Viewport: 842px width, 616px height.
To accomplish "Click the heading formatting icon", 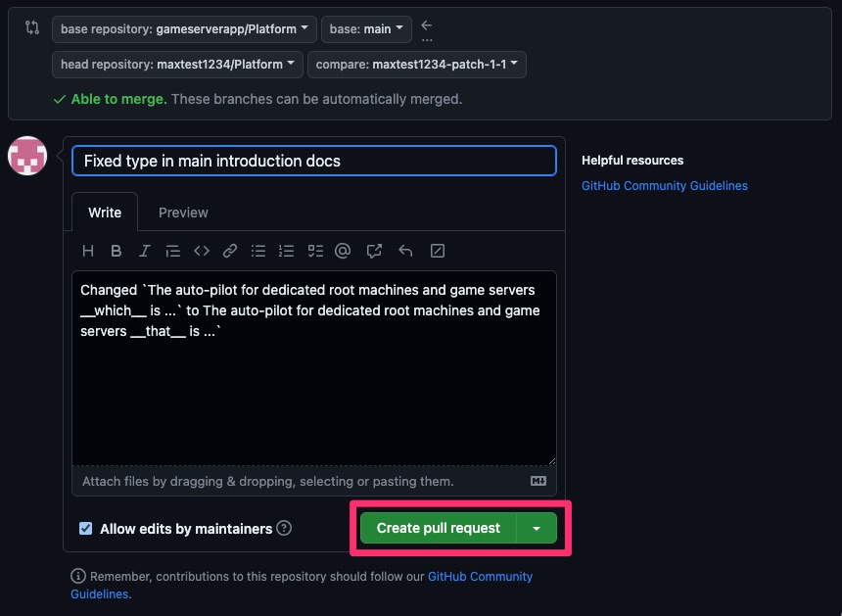I will 88,251.
